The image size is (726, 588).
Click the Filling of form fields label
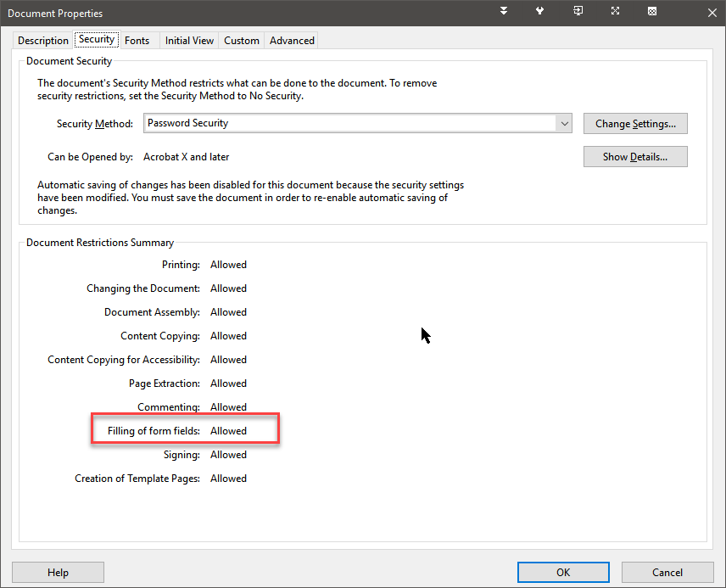(154, 431)
